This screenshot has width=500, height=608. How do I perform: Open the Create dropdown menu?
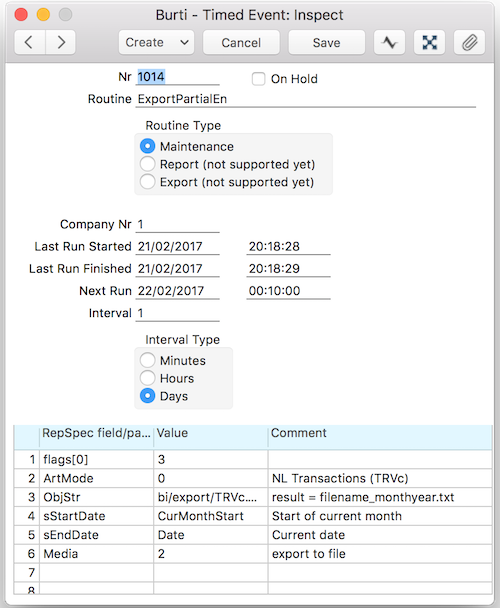click(156, 42)
